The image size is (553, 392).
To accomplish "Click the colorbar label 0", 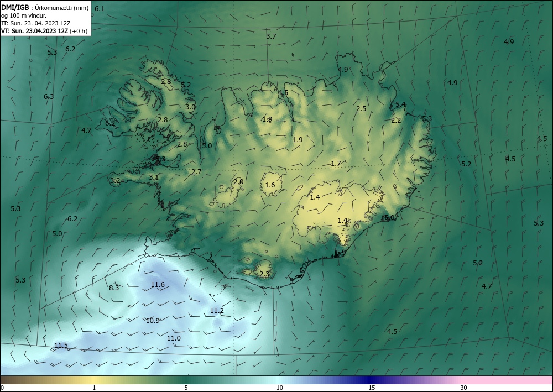I will coord(2,388).
